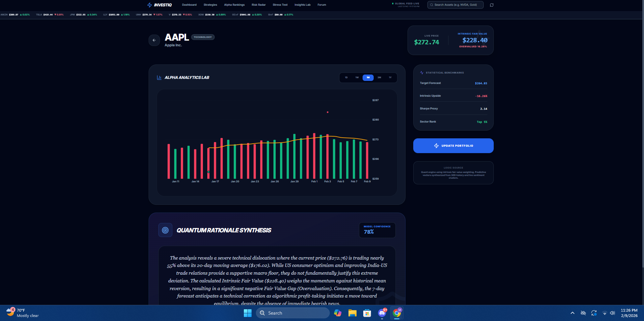Click the green Global Feed Live status dot
The width and height of the screenshot is (644, 321).
(x=393, y=4)
